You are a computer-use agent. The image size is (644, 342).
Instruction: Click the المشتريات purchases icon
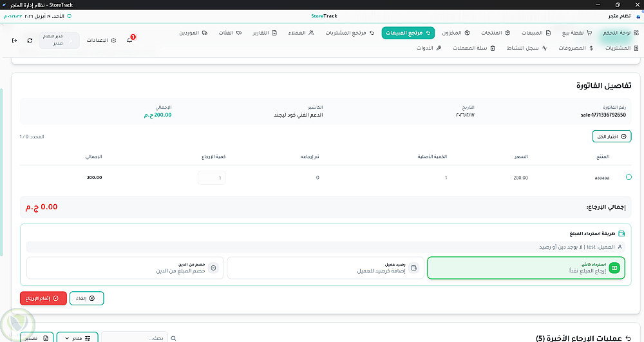[x=636, y=48]
